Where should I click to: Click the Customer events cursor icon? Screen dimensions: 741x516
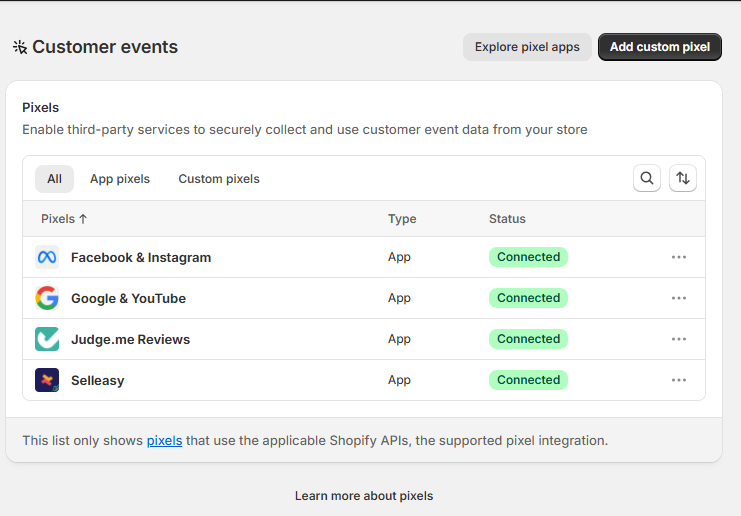tap(20, 47)
